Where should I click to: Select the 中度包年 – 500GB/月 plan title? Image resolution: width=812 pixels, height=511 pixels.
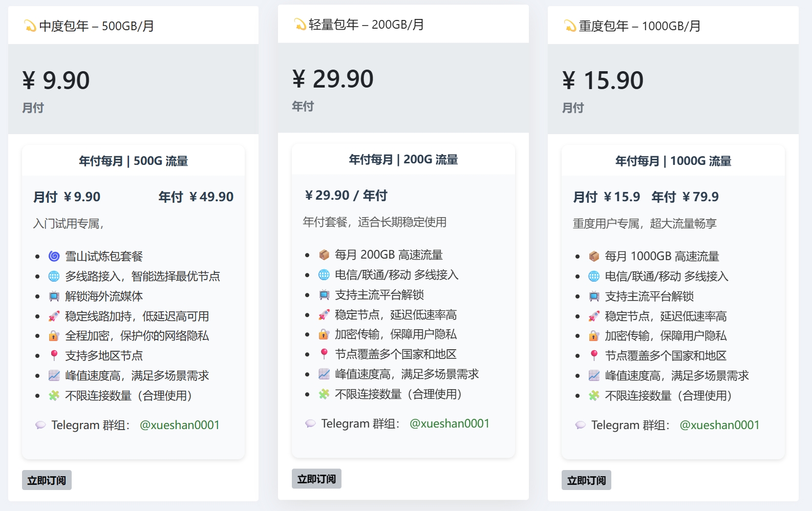(x=96, y=26)
